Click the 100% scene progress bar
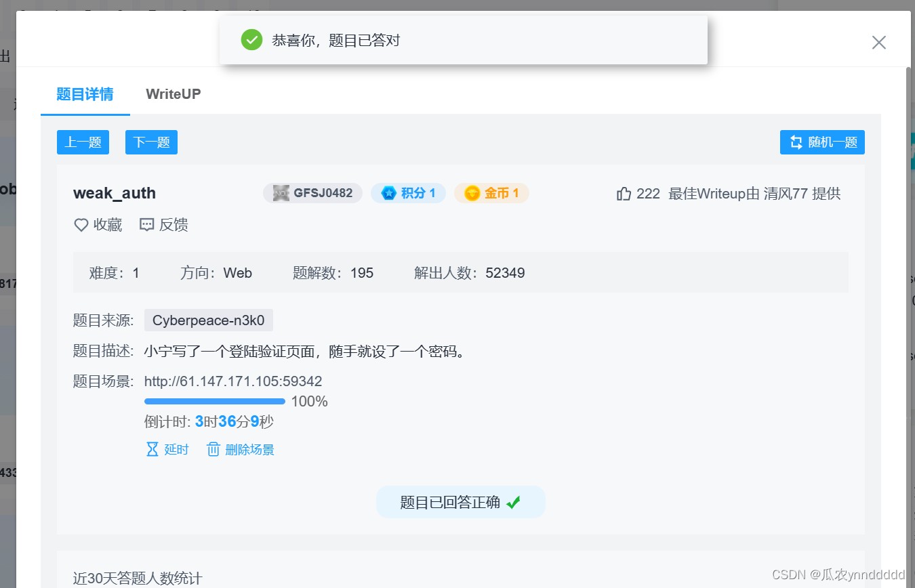Viewport: 915px width, 588px height. pos(214,401)
